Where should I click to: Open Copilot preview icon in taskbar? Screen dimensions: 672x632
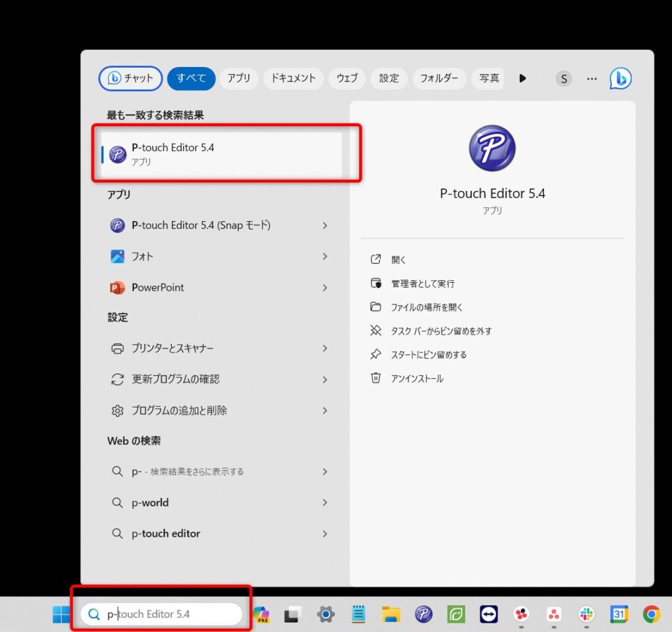(261, 614)
